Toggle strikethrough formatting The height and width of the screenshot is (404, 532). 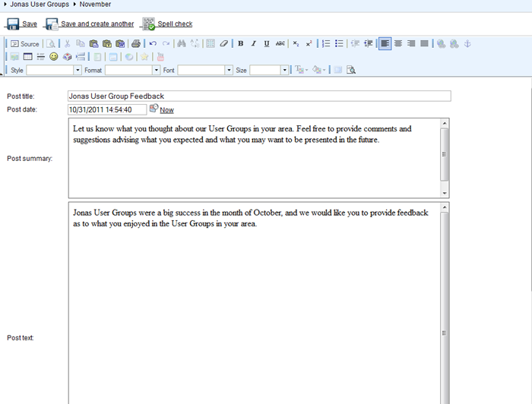click(x=280, y=44)
